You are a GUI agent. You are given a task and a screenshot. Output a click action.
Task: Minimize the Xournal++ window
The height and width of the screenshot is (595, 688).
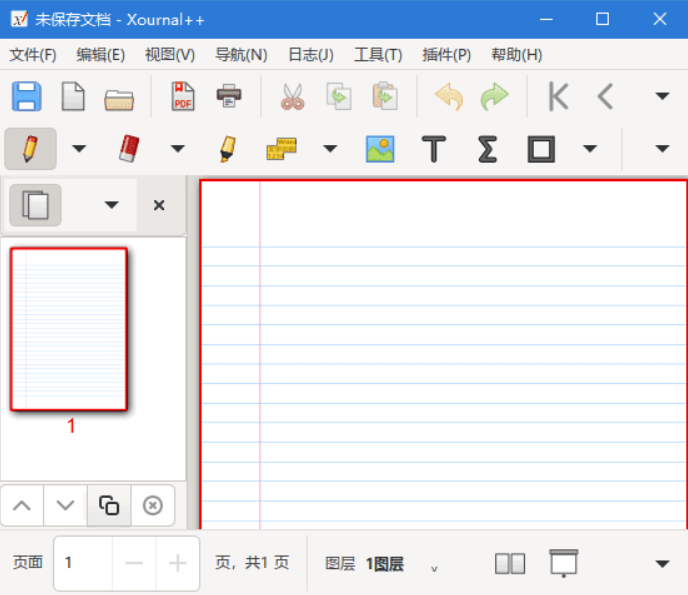click(x=546, y=19)
